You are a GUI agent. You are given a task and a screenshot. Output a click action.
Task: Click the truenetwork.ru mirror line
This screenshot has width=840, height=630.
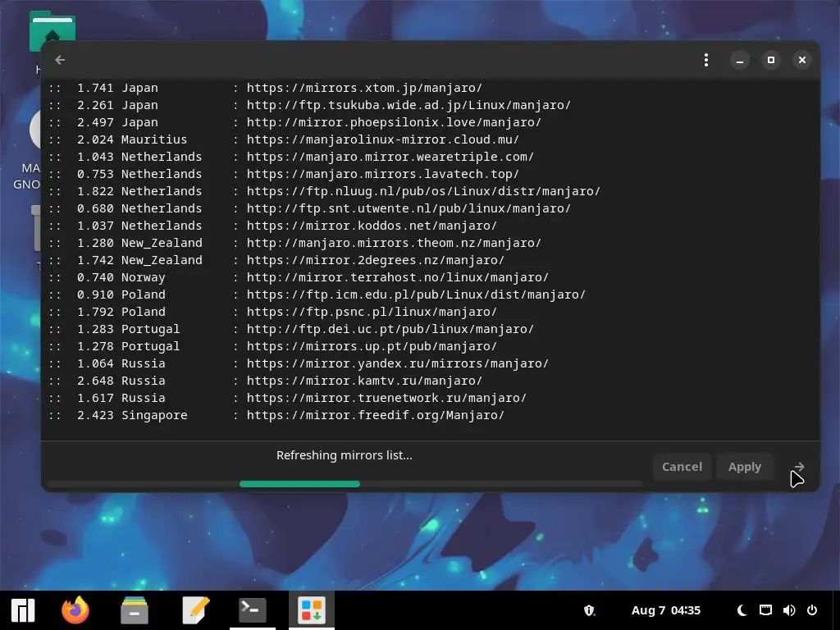tap(288, 398)
